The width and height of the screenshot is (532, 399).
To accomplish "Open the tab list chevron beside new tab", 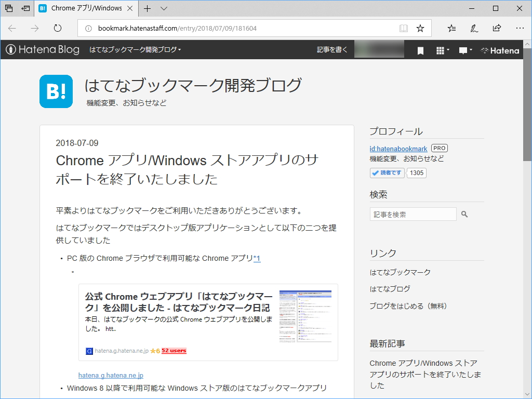I will point(164,8).
